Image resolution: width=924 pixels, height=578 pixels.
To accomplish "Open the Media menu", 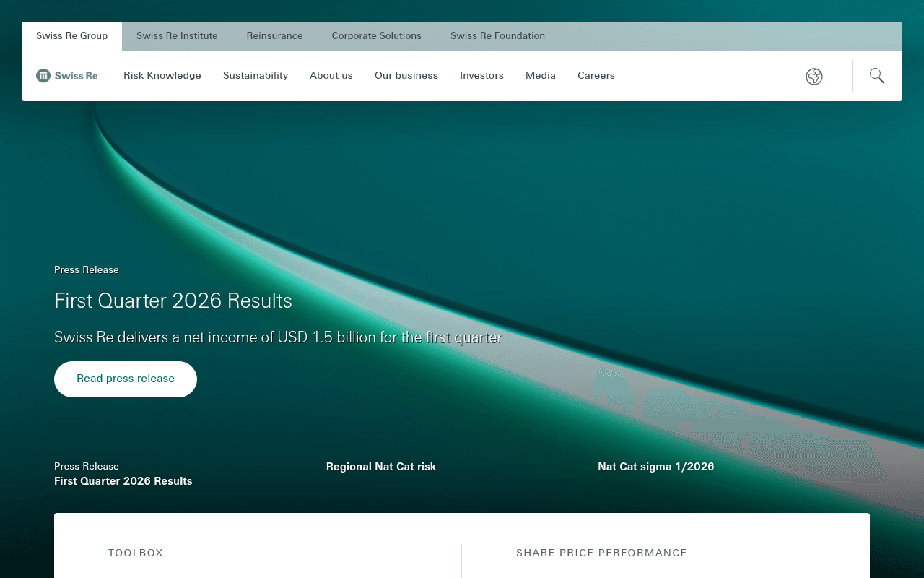I will tap(541, 75).
